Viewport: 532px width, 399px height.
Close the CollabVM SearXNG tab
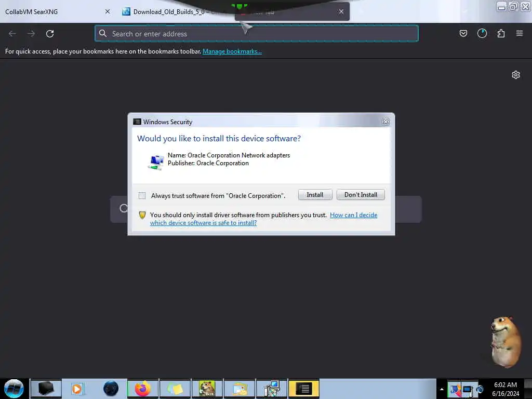108,11
